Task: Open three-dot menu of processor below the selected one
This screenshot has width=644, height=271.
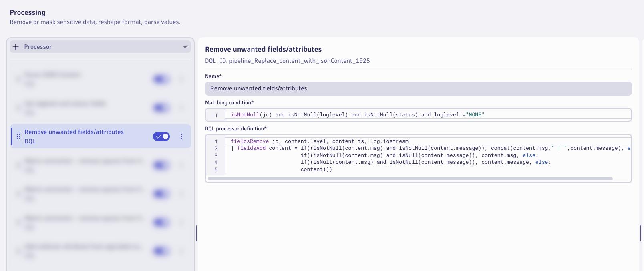Action: 181,165
